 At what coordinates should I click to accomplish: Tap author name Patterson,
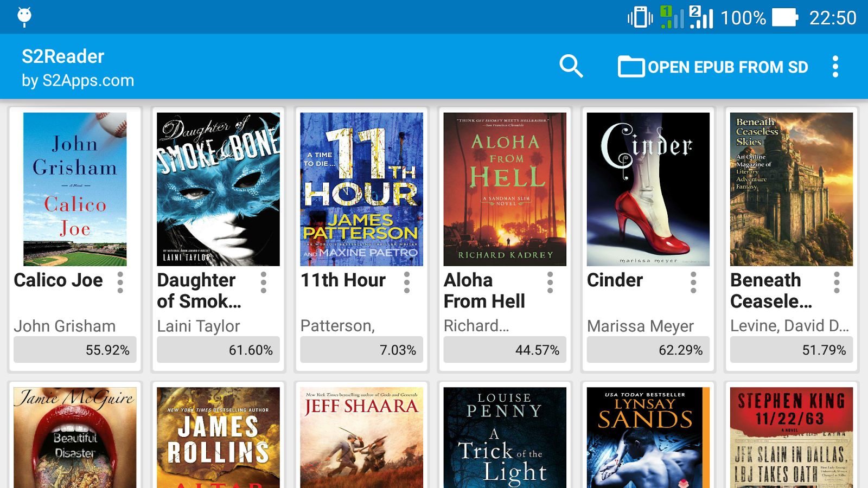(x=337, y=326)
